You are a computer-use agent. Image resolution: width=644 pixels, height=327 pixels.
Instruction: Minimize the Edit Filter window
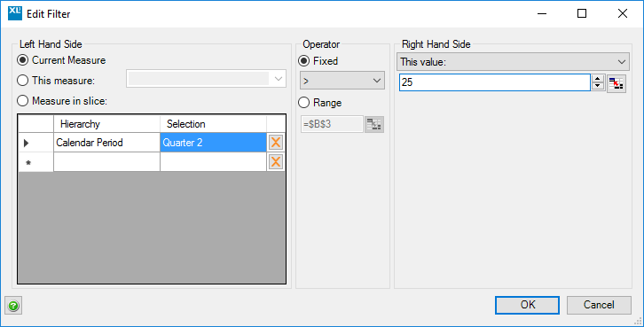(542, 13)
